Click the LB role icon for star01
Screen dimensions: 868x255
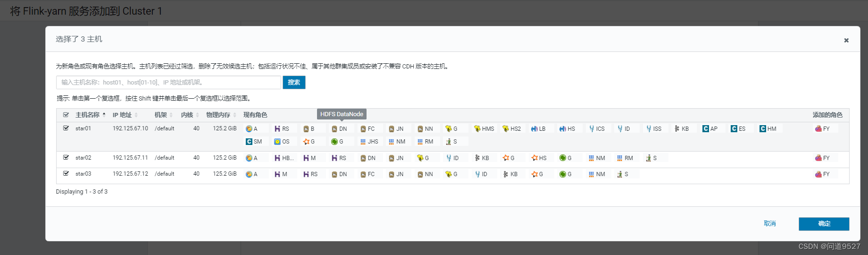[534, 128]
